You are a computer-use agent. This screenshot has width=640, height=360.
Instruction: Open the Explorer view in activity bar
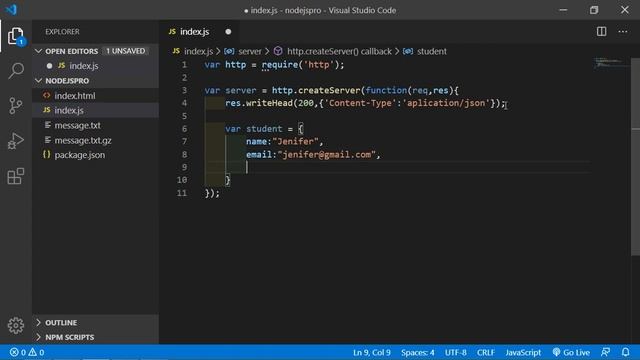tap(16, 36)
